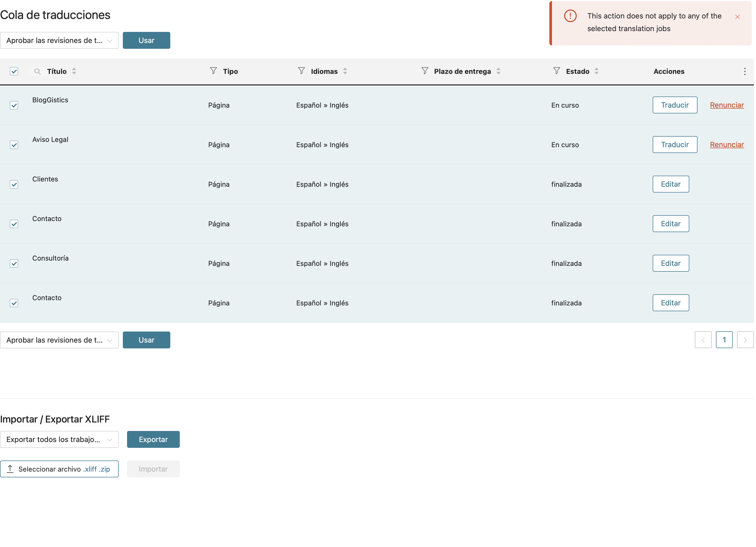Image resolution: width=756 pixels, height=547 pixels.
Task: Uncheck the select-all header checkbox
Action: (x=14, y=71)
